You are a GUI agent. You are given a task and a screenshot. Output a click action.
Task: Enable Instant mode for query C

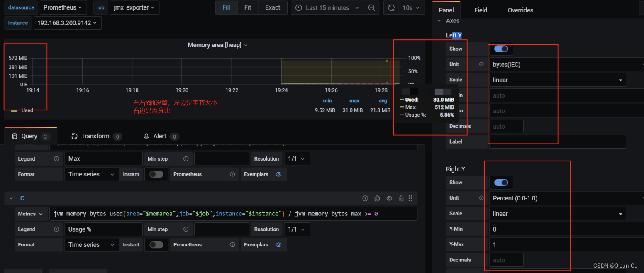[x=156, y=245]
